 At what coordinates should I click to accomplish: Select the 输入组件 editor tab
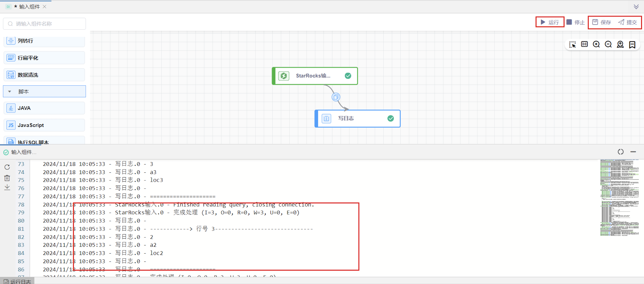[x=29, y=7]
